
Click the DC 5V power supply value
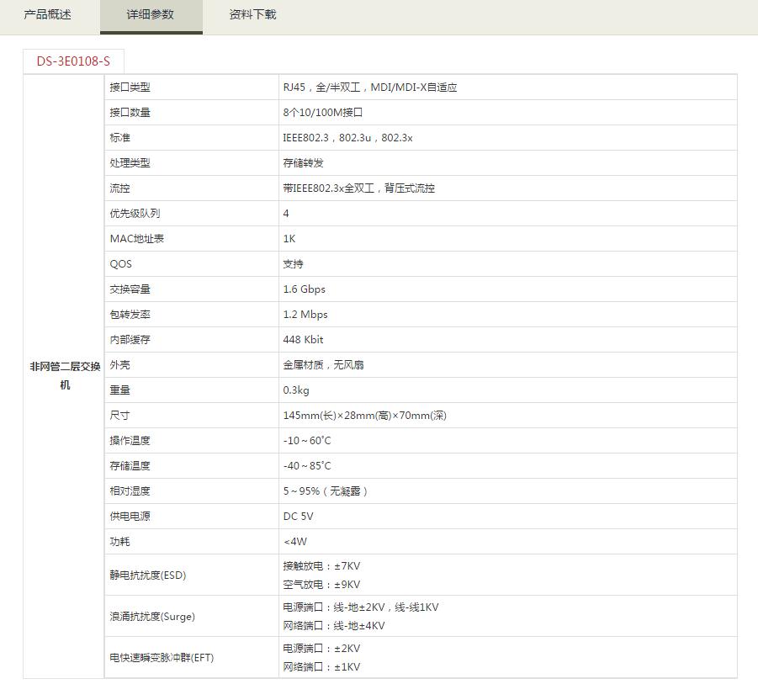(298, 517)
